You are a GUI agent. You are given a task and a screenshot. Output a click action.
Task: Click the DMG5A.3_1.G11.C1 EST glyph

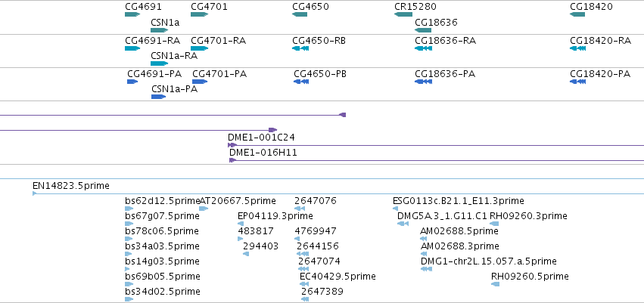pos(403,224)
